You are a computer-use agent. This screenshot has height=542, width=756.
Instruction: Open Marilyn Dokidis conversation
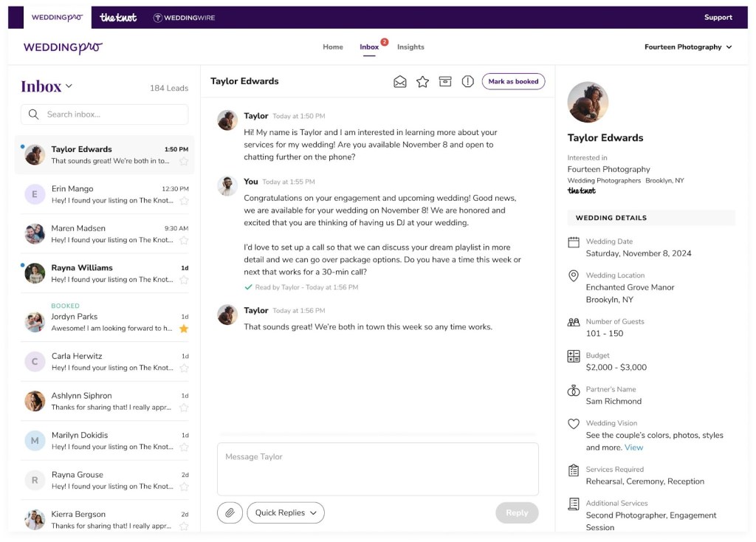coord(105,441)
